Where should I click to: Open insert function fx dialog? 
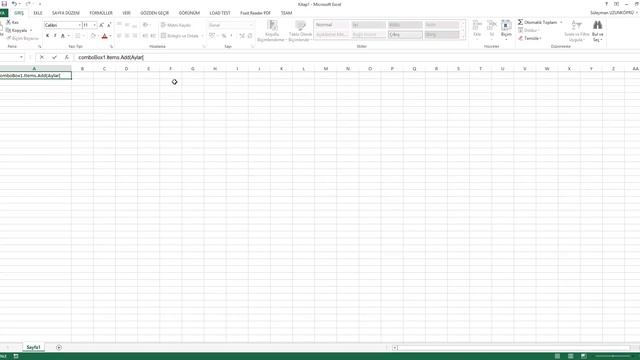pyautogui.click(x=67, y=58)
